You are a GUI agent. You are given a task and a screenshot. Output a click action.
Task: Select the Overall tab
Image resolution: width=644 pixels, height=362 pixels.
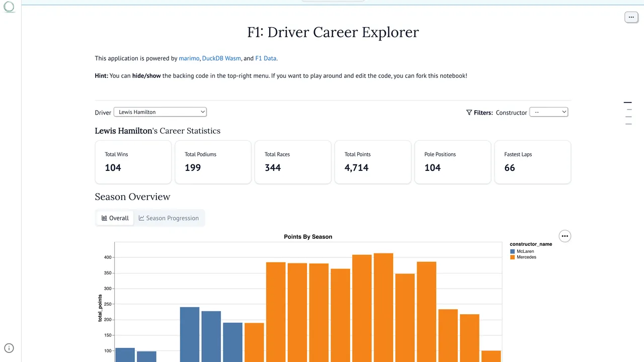(x=115, y=218)
